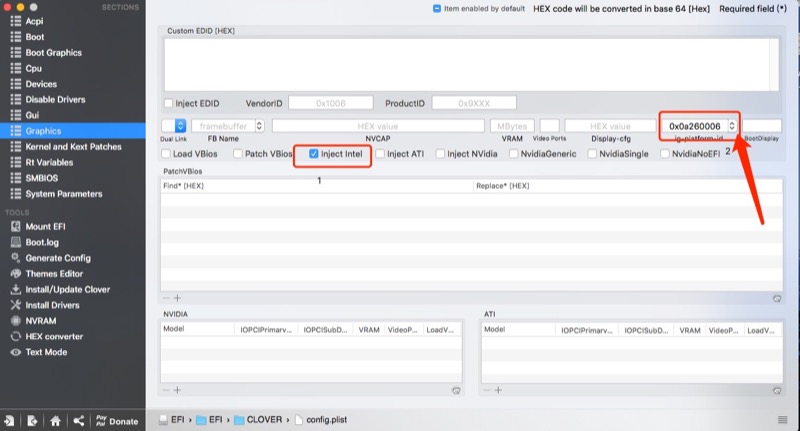
Task: Open the ig-platform-id dropdown
Action: click(731, 126)
